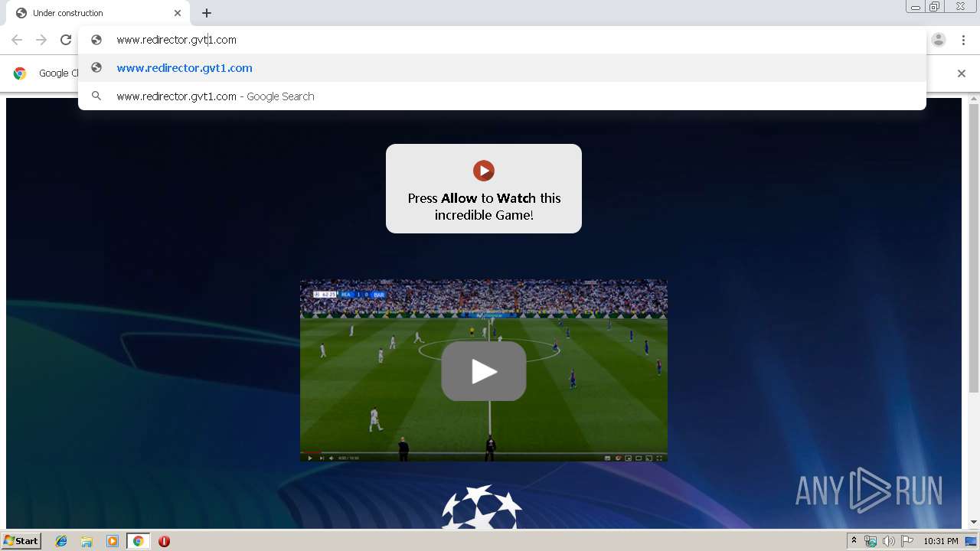Open the red Opera-style icon on taskbar

(x=164, y=541)
